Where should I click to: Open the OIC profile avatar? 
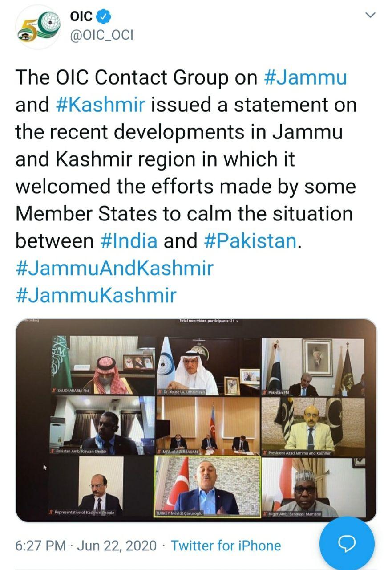click(x=37, y=27)
